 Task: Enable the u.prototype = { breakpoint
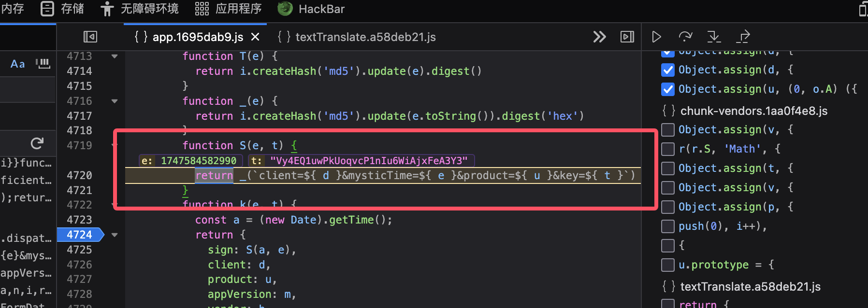point(668,265)
